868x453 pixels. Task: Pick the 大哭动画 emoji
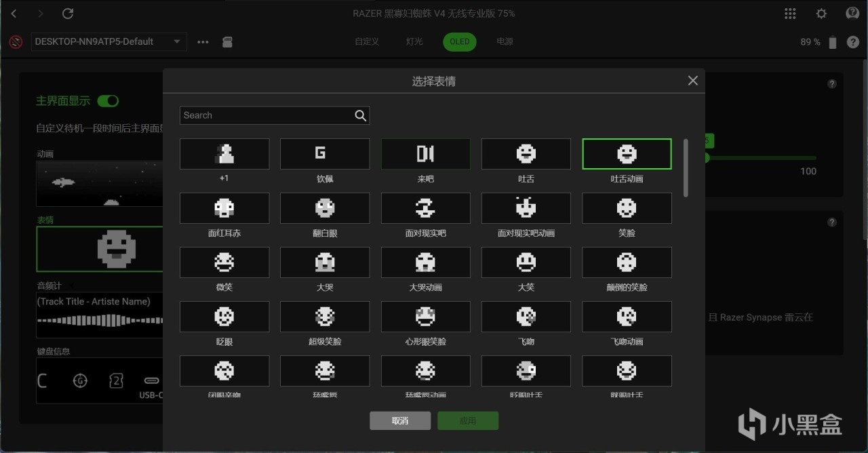(425, 262)
